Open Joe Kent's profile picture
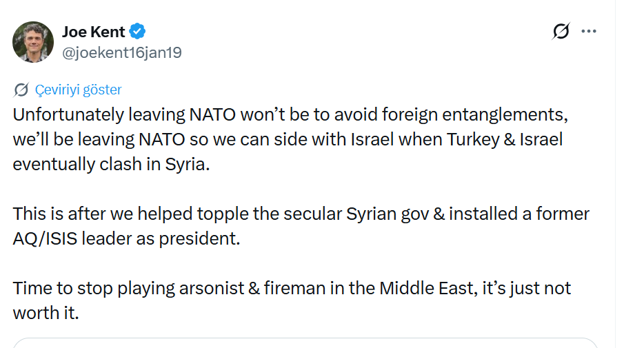 click(x=33, y=42)
